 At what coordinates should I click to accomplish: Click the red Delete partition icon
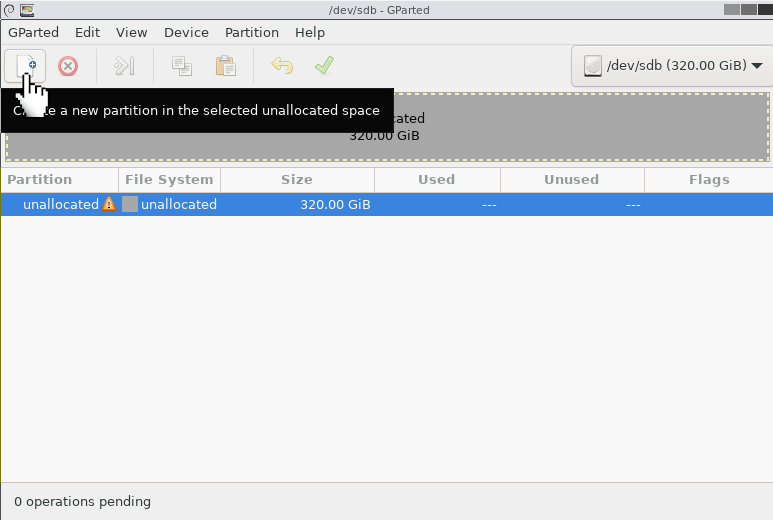68,66
